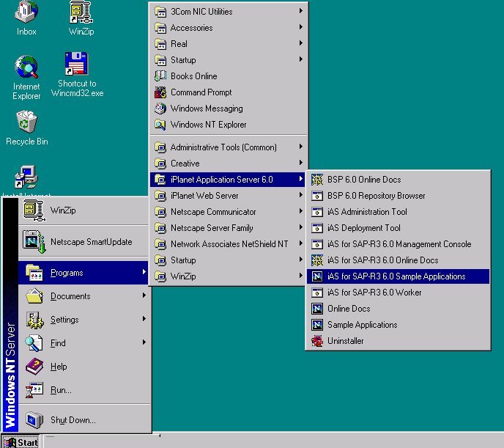Click the Shut Down monitor icon
The height and width of the screenshot is (448, 504).
34,419
